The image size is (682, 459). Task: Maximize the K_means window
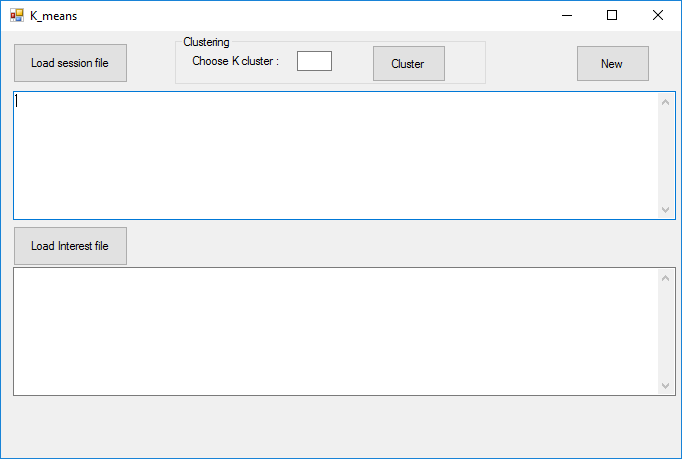click(x=612, y=15)
